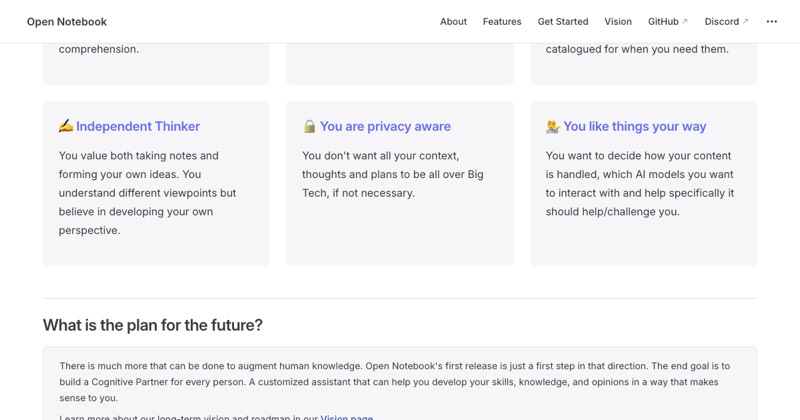Click the GitHub external link arrow icon
This screenshot has height=420, width=800.
[685, 21]
